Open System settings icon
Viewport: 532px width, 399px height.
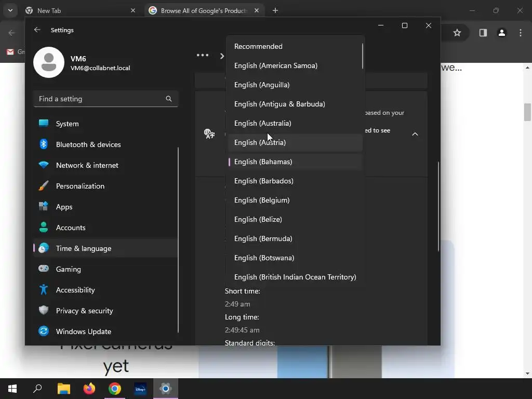44,123
